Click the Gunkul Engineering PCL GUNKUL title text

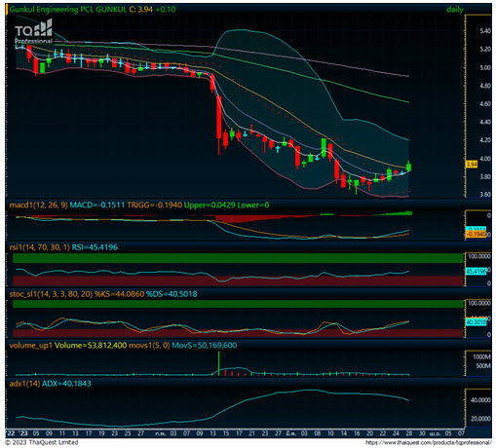(67, 9)
